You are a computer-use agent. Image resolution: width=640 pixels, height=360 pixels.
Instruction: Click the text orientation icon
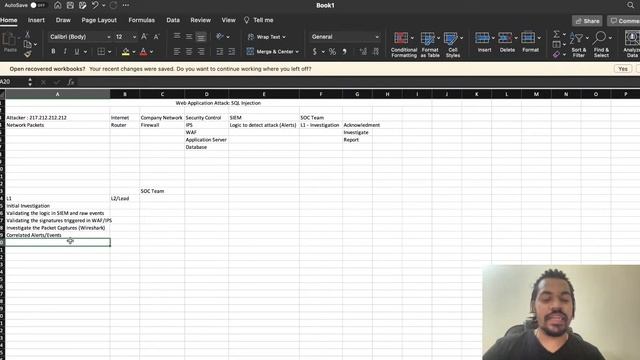[x=220, y=37]
